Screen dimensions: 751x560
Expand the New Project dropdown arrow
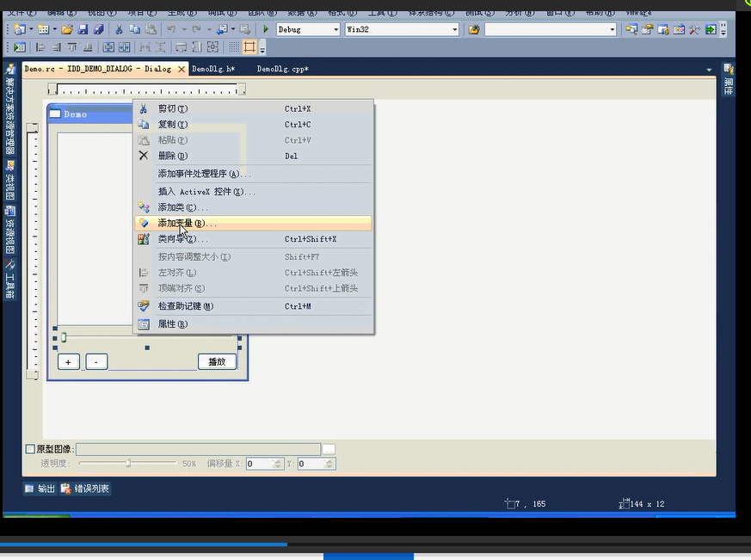coord(31,30)
